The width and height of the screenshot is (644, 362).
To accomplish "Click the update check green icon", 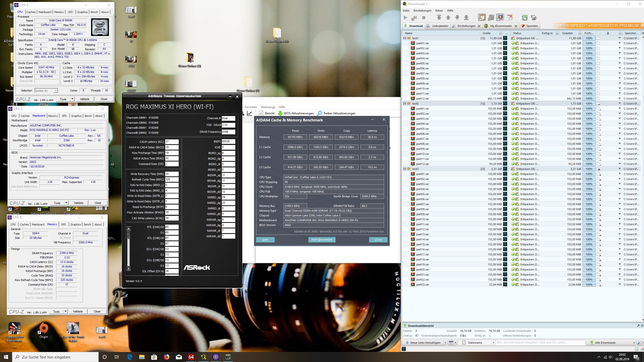I will coord(525,18).
